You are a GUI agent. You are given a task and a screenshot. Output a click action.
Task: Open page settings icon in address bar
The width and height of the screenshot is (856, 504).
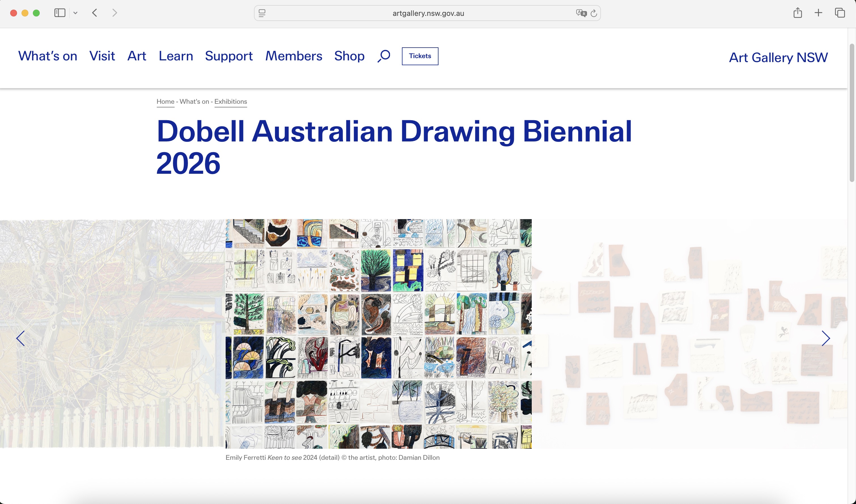(262, 13)
